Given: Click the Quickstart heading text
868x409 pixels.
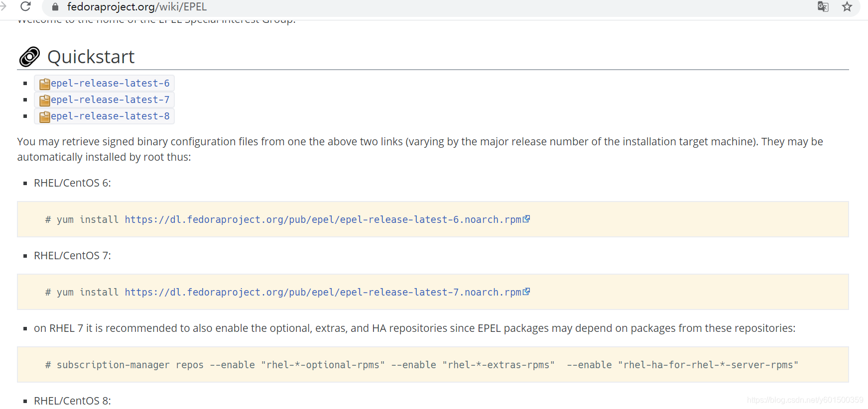Looking at the screenshot, I should point(91,57).
